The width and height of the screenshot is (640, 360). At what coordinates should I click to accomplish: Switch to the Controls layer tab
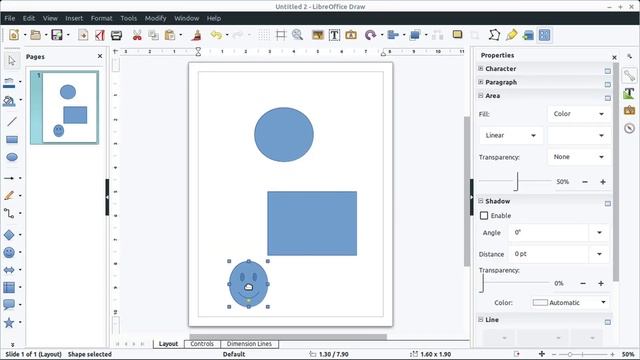click(x=202, y=344)
